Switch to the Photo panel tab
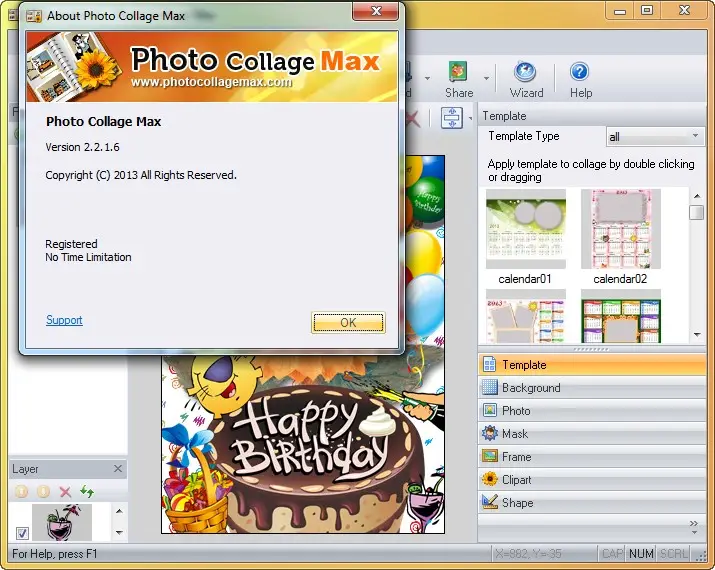The height and width of the screenshot is (570, 715). (x=592, y=411)
